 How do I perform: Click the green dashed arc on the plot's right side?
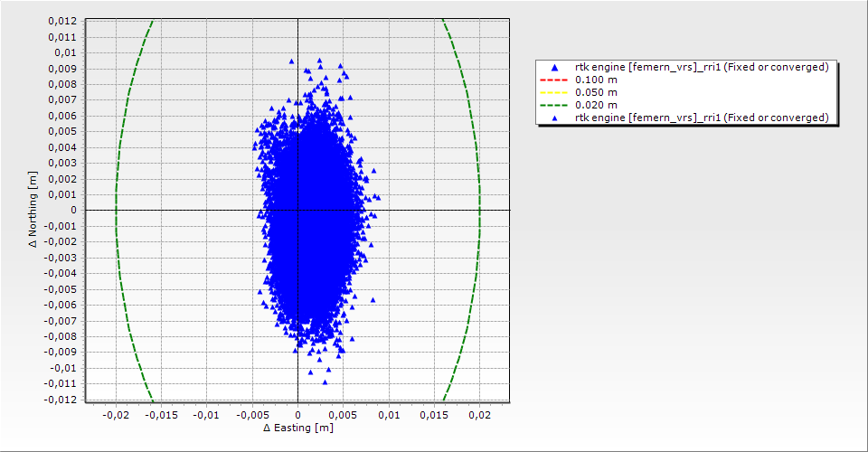pos(479,210)
